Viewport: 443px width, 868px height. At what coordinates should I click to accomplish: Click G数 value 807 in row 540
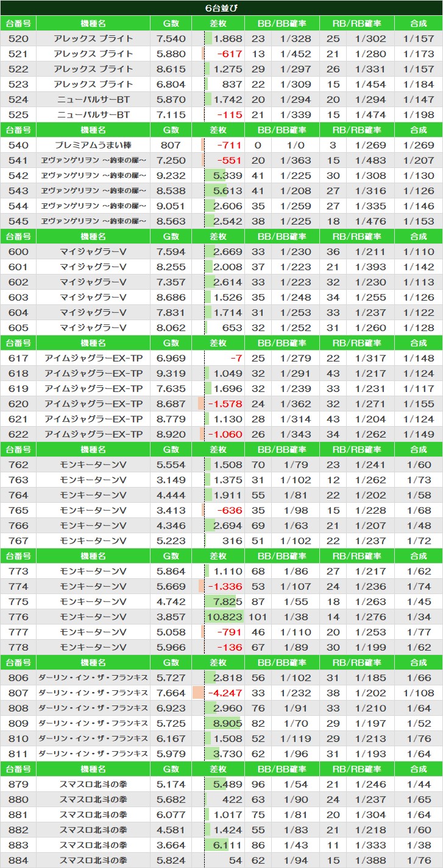click(x=171, y=145)
